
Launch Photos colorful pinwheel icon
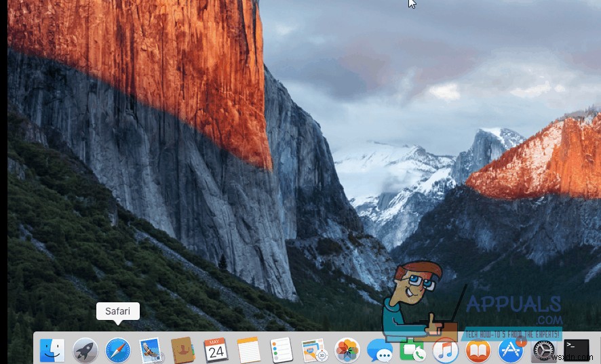347,350
